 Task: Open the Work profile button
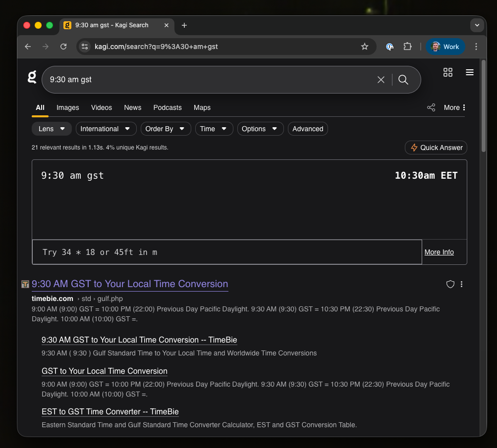(445, 47)
